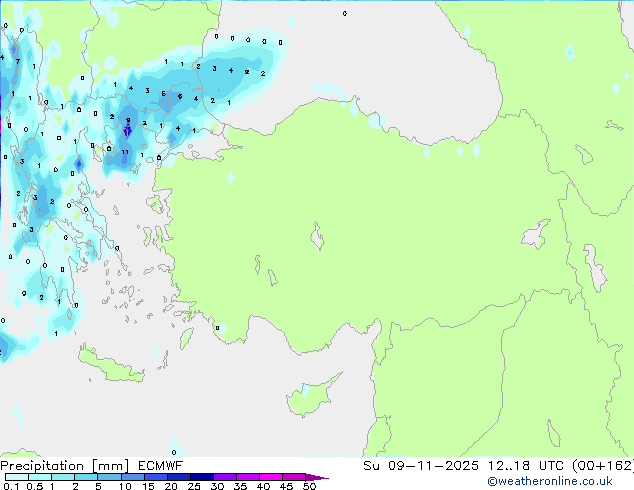Click the '25' legend scale label
This screenshot has height=490, width=634.
(x=194, y=486)
